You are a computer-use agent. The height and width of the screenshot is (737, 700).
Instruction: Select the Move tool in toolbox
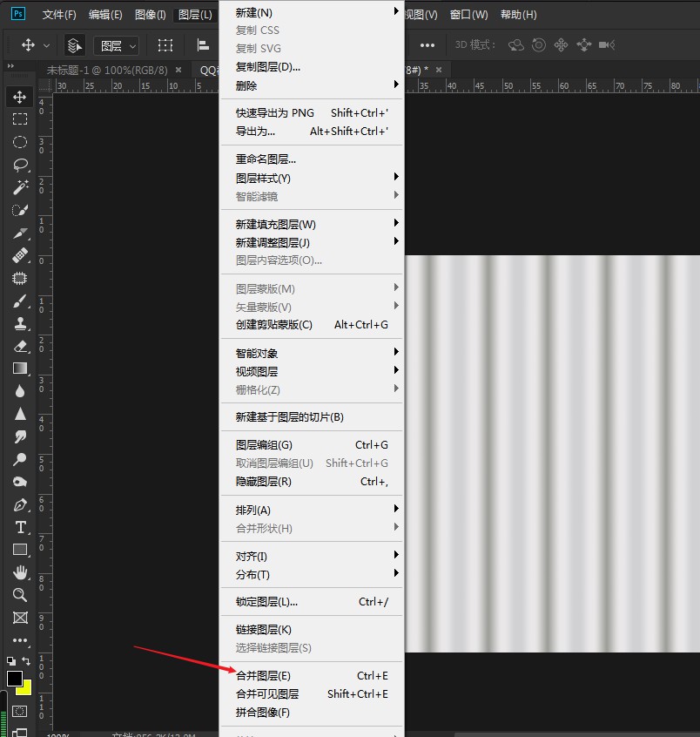pos(20,97)
